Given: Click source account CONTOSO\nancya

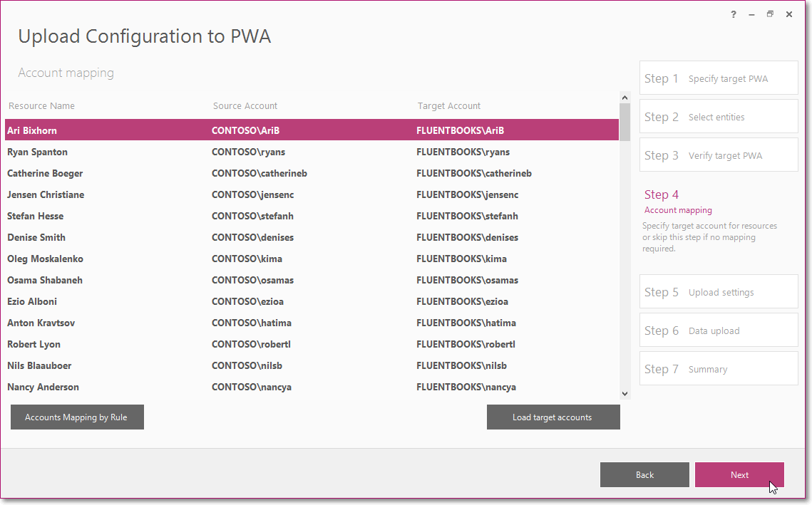Looking at the screenshot, I should [252, 387].
